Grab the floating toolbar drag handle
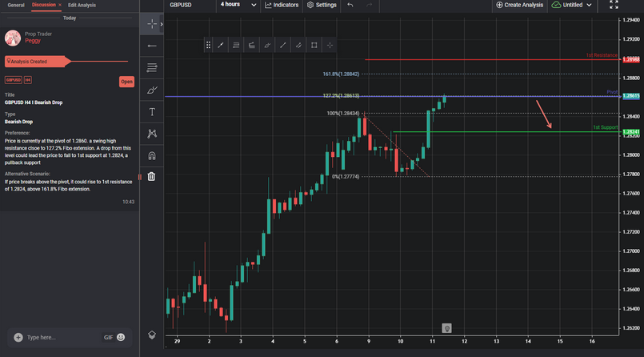644x357 pixels. tap(208, 45)
